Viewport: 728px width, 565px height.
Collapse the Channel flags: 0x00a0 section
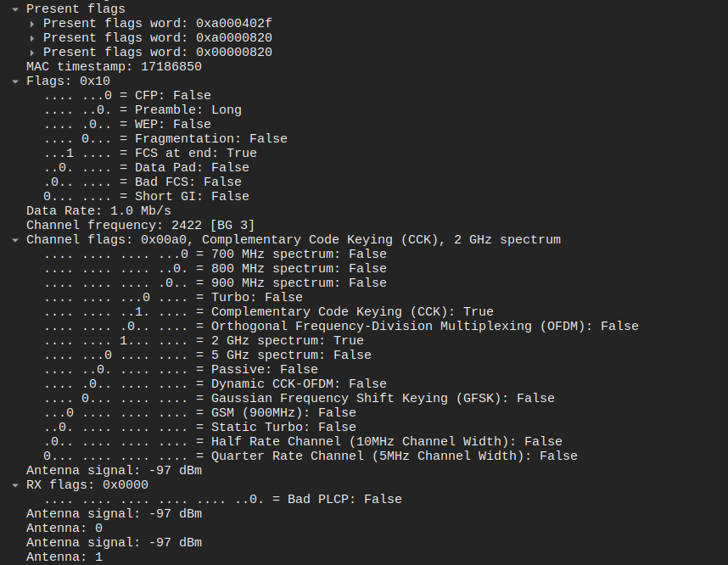tap(15, 240)
